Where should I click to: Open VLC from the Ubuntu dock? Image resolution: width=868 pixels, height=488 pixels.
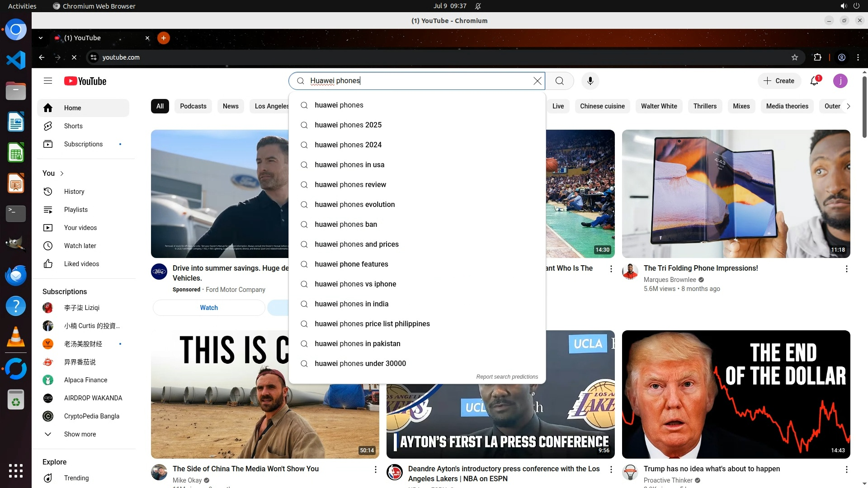(x=16, y=338)
